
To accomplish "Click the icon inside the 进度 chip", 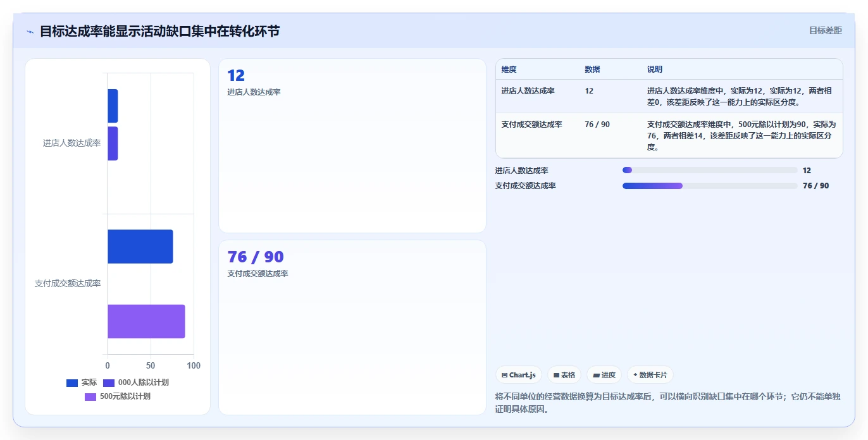I will point(596,375).
